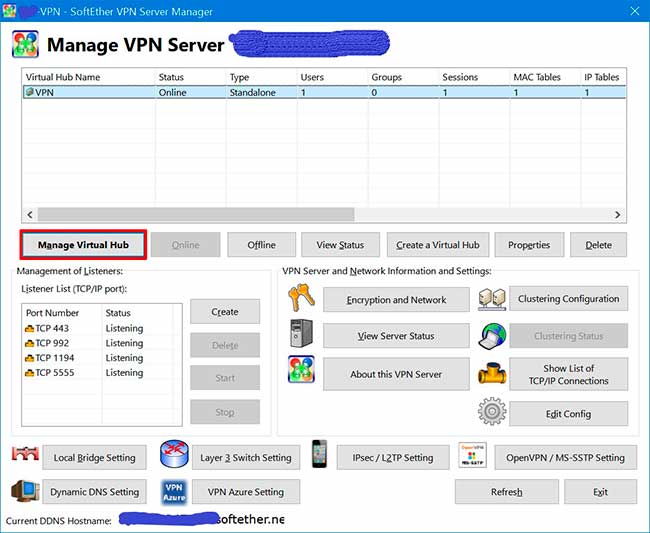Click 'Standalone' type cell
Screen dimensions: 650x533
tap(252, 92)
